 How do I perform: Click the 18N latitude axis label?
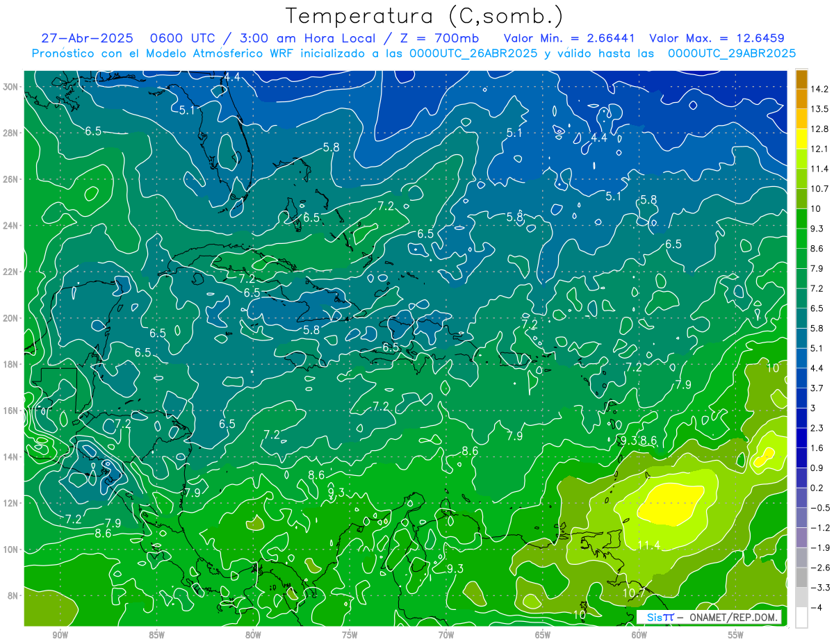pyautogui.click(x=11, y=364)
